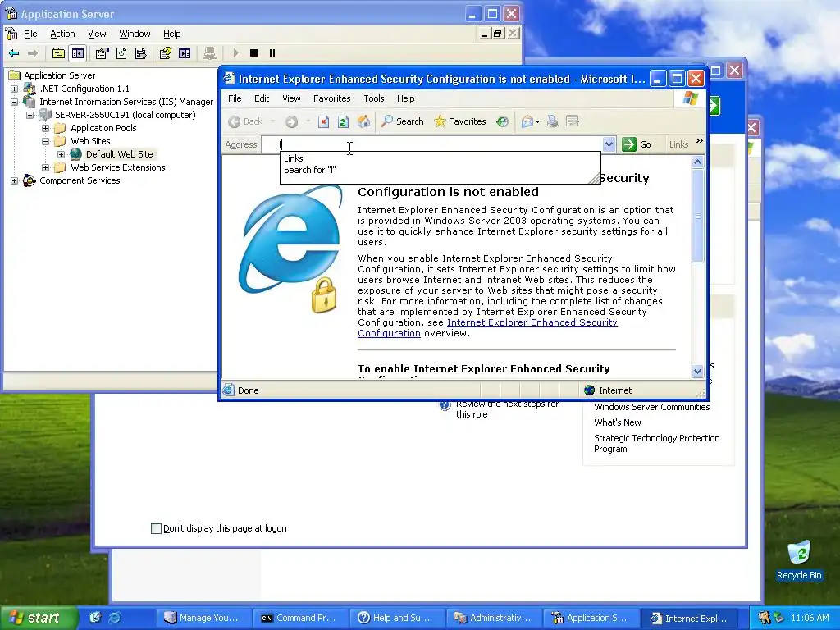Click the scroll up arrow in Internet Explorer page

pyautogui.click(x=697, y=162)
